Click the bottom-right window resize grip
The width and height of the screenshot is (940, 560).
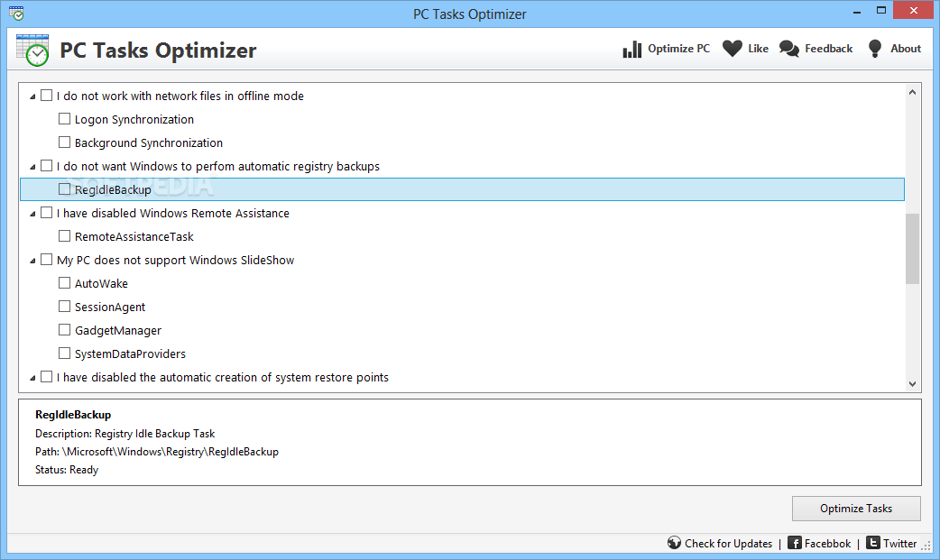[x=926, y=546]
